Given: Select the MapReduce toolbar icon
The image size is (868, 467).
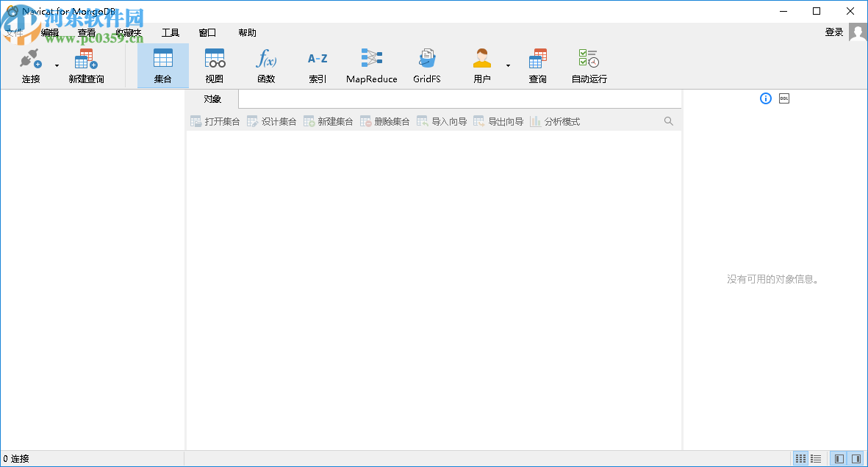Looking at the screenshot, I should pos(371,66).
